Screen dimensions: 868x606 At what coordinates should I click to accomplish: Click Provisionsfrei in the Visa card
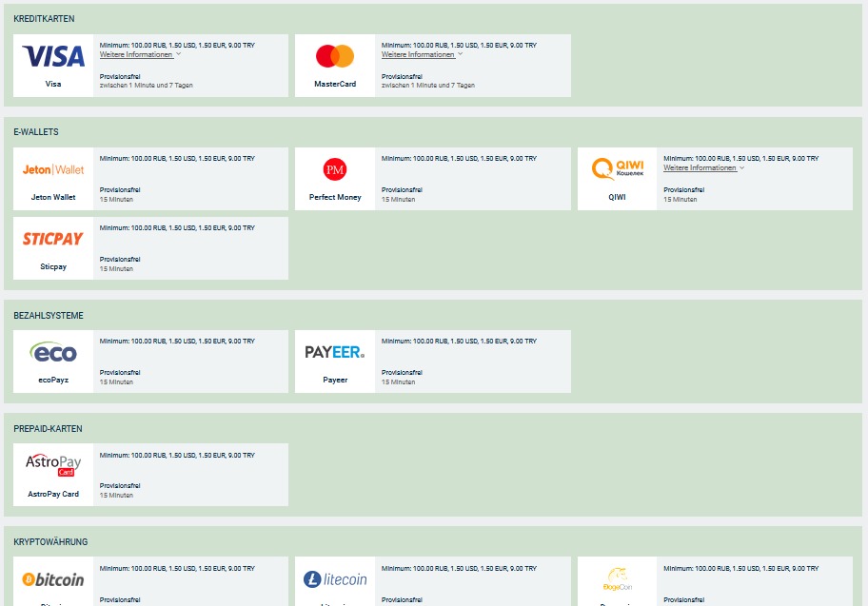point(120,76)
